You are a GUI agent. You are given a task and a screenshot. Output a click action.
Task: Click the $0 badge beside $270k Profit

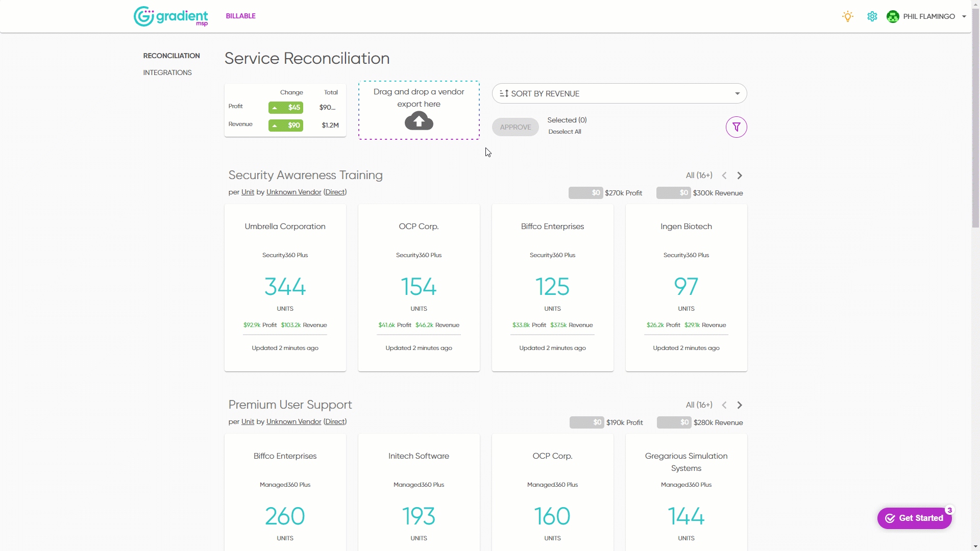(585, 193)
